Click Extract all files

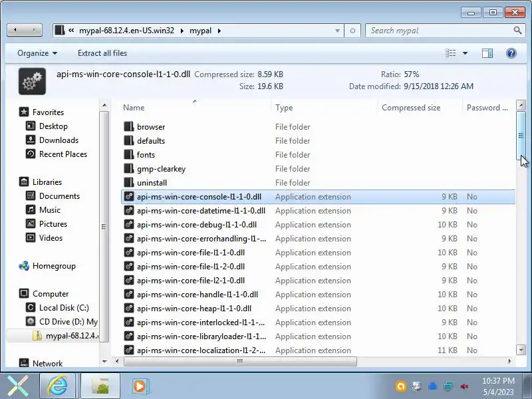click(x=102, y=53)
